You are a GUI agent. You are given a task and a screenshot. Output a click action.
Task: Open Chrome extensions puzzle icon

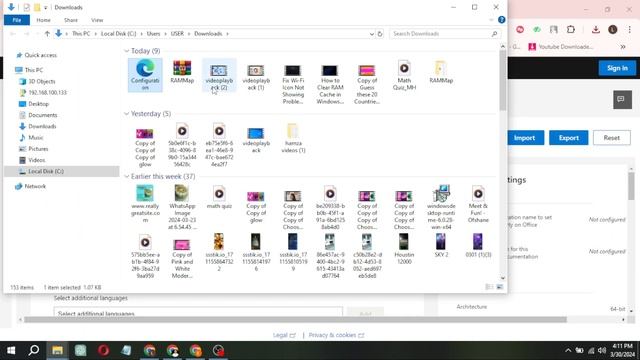pyautogui.click(x=571, y=29)
